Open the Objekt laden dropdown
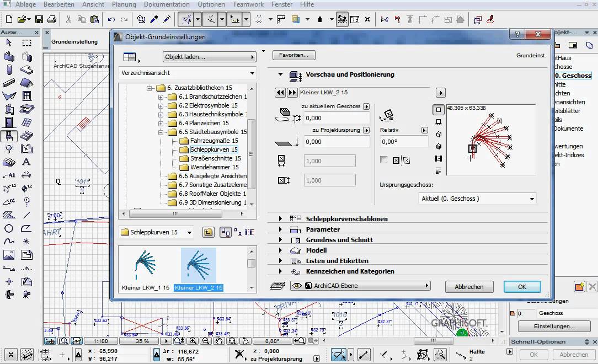The height and width of the screenshot is (364, 598). 210,57
